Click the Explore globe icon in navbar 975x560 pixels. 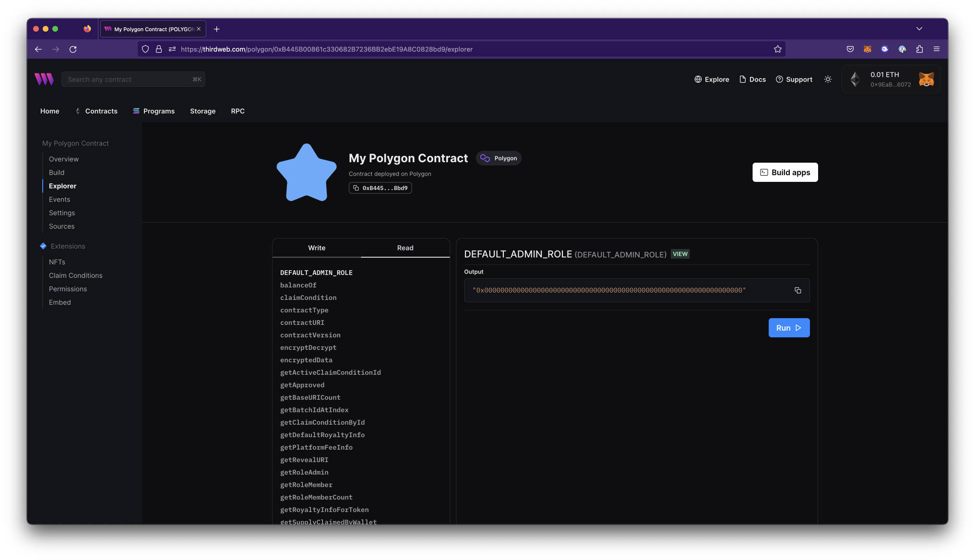coord(697,79)
